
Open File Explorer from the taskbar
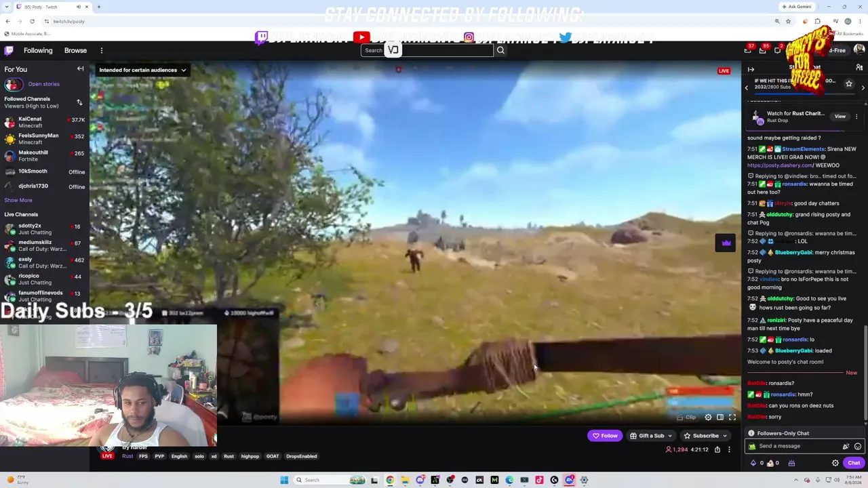405,480
